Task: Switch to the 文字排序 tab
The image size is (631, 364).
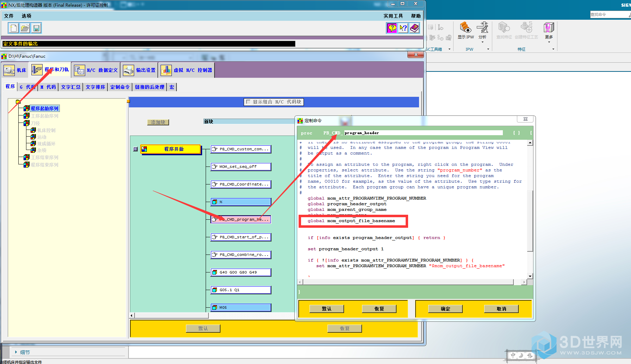Action: tap(95, 87)
